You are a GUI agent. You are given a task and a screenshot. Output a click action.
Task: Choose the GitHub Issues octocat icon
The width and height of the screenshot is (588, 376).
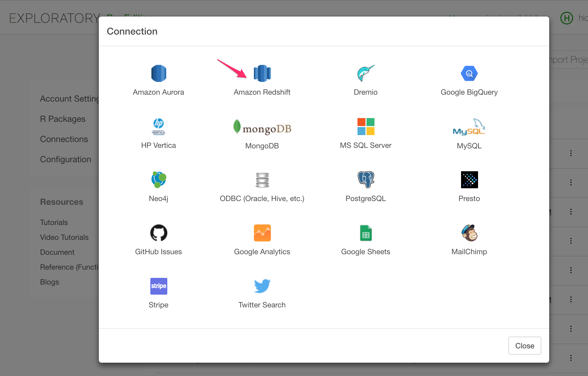(x=159, y=233)
